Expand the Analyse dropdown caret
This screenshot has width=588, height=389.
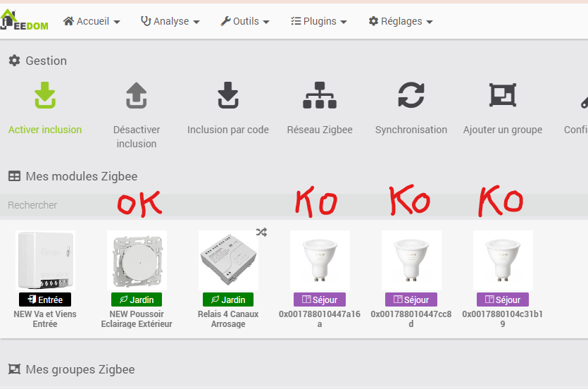pyautogui.click(x=196, y=22)
